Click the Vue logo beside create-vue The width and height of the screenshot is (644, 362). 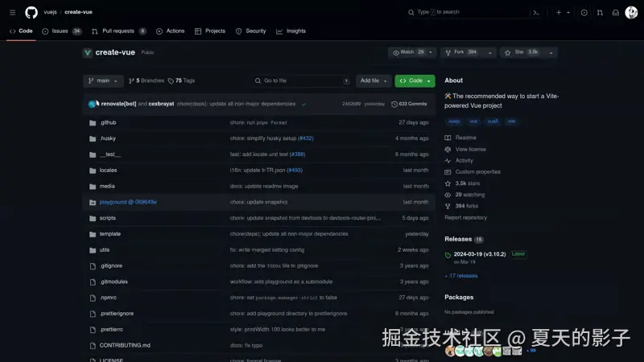point(88,52)
